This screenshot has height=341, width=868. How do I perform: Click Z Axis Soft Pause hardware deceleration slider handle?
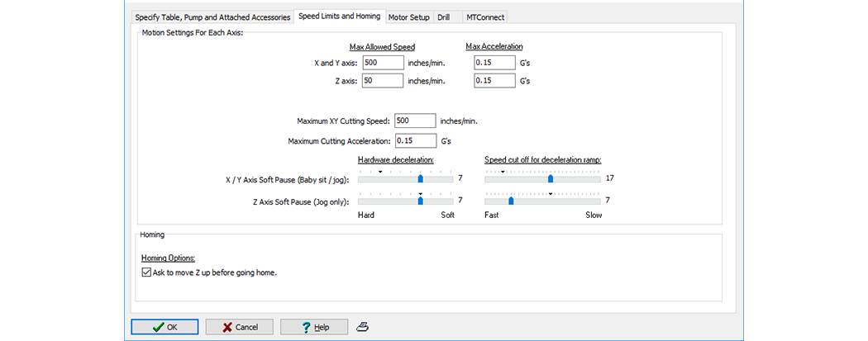click(420, 200)
